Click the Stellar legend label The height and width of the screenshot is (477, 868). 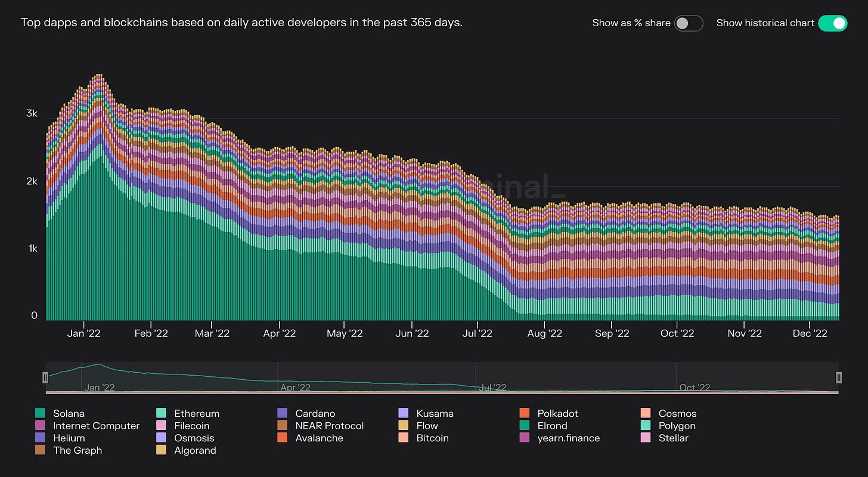click(674, 438)
